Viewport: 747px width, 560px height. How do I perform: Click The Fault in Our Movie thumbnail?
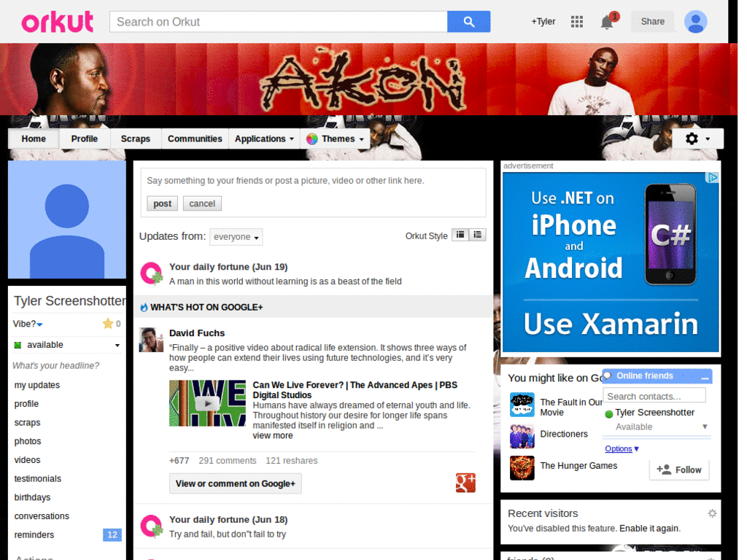pyautogui.click(x=522, y=405)
